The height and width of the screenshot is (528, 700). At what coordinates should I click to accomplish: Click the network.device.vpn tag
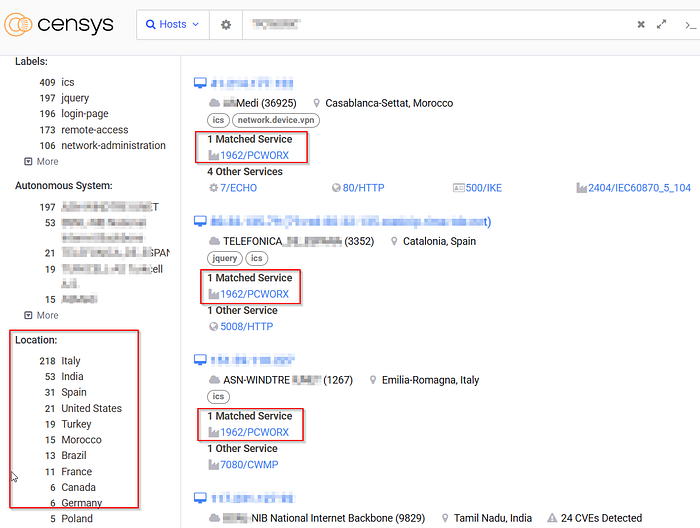pos(276,120)
